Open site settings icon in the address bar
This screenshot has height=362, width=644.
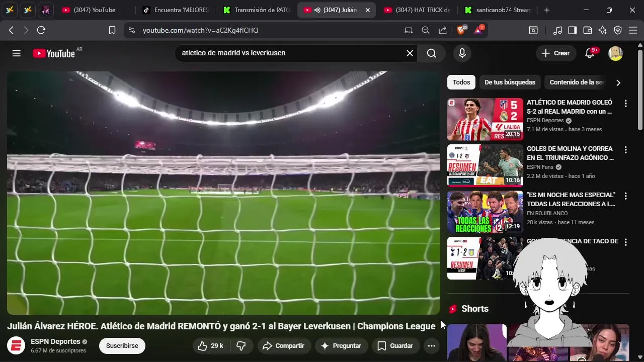pos(132,30)
